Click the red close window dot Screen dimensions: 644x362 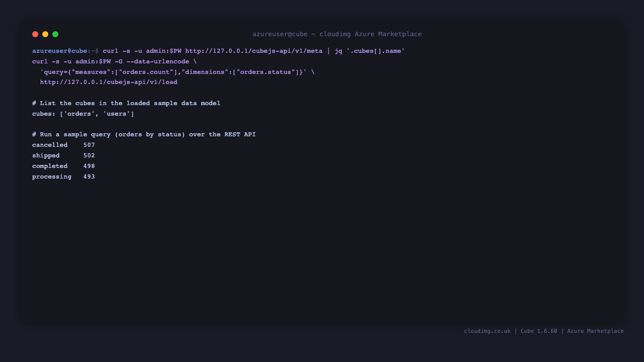tap(35, 34)
